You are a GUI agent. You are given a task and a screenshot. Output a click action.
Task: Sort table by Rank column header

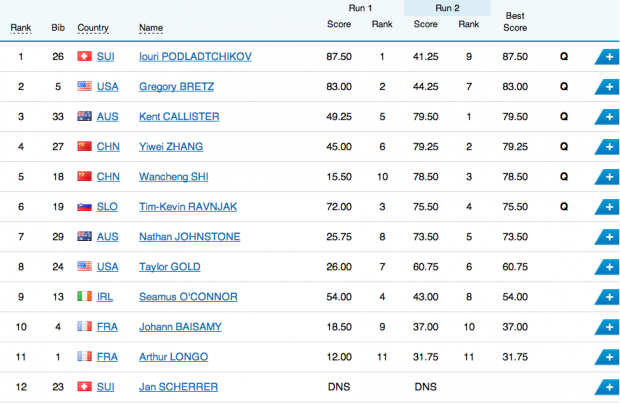coord(22,27)
